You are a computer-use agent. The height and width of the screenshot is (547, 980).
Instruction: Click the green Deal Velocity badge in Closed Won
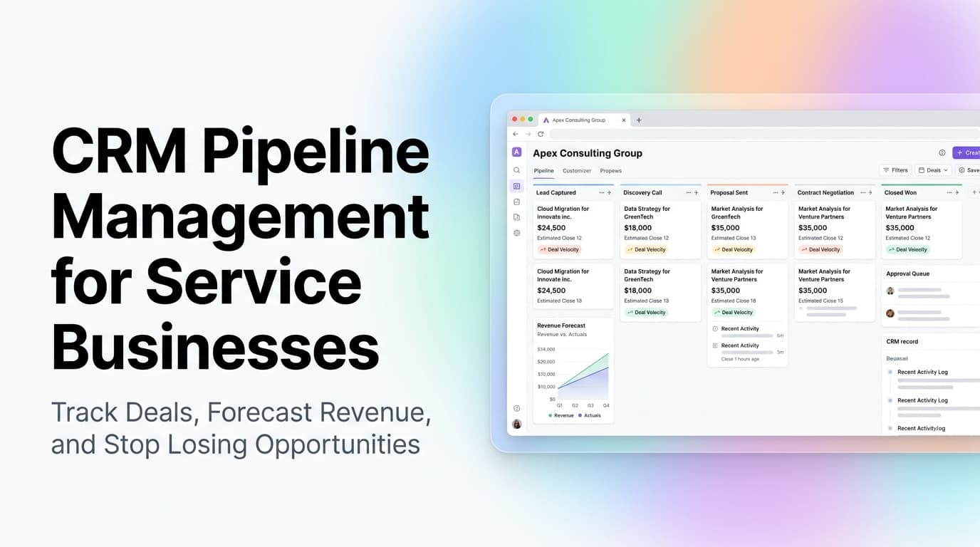click(x=908, y=250)
